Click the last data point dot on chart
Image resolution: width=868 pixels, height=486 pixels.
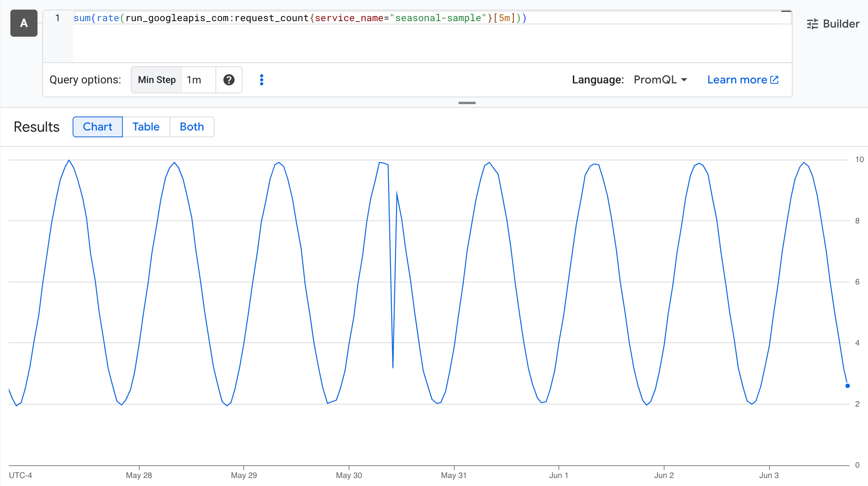[x=848, y=386]
